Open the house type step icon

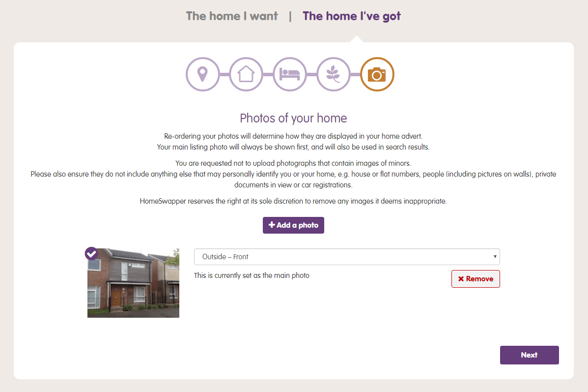point(246,74)
